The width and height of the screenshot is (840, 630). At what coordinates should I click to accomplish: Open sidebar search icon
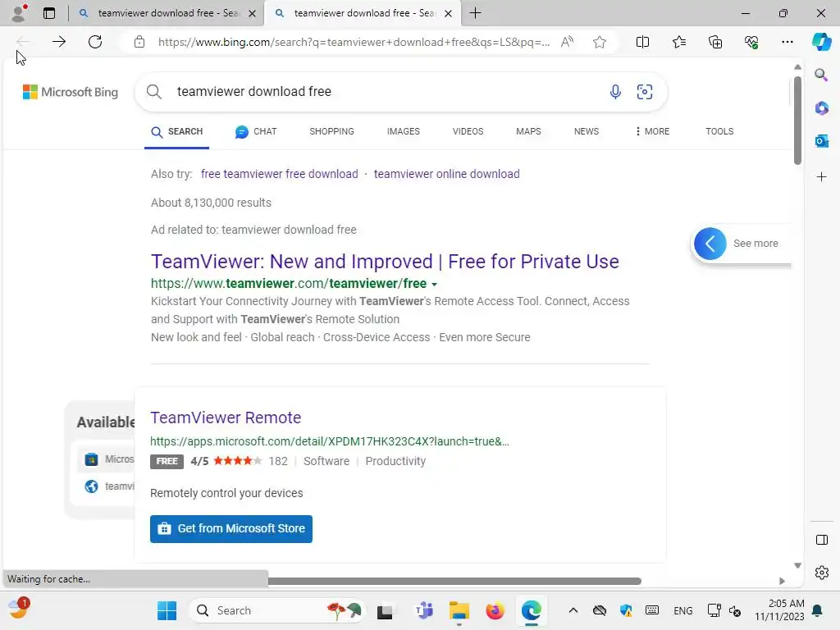pos(821,75)
